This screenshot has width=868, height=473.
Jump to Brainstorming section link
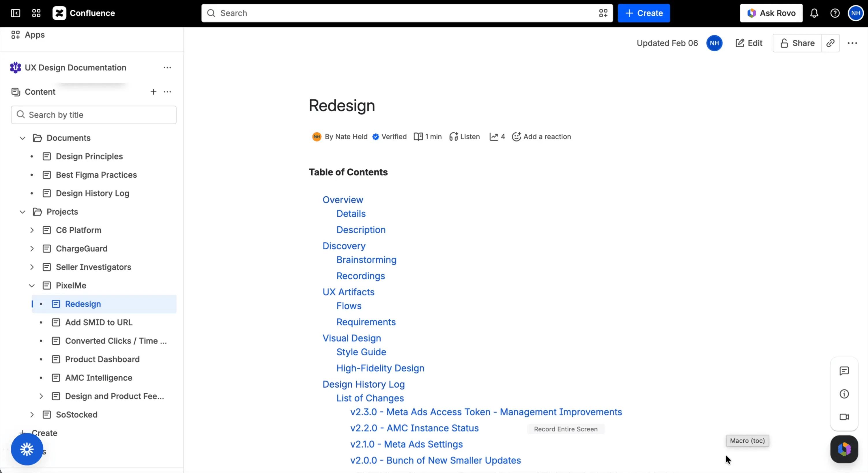pyautogui.click(x=366, y=260)
